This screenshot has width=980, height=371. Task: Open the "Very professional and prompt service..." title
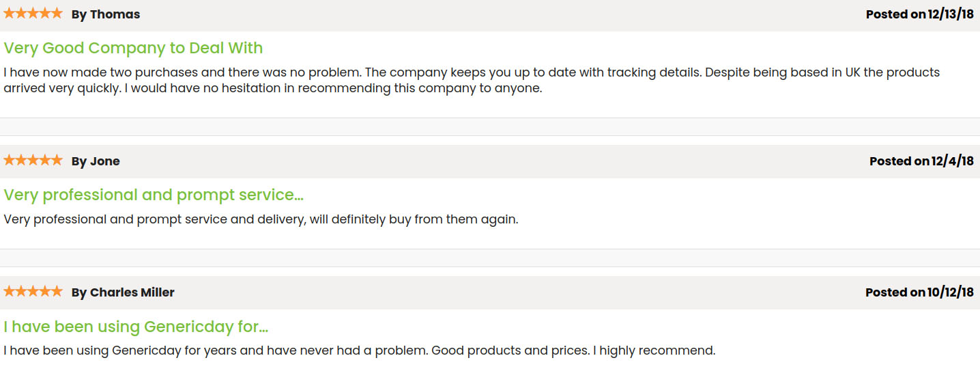pos(154,195)
